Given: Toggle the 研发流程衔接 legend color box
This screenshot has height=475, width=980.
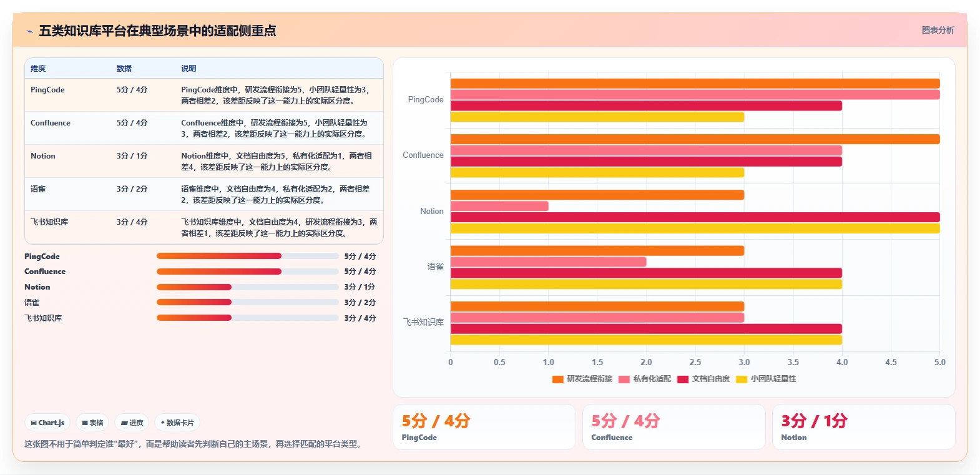Looking at the screenshot, I should 558,379.
